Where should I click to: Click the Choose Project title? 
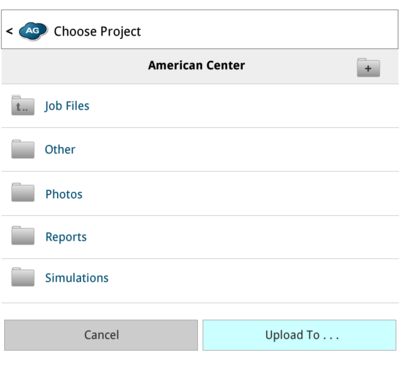click(97, 31)
